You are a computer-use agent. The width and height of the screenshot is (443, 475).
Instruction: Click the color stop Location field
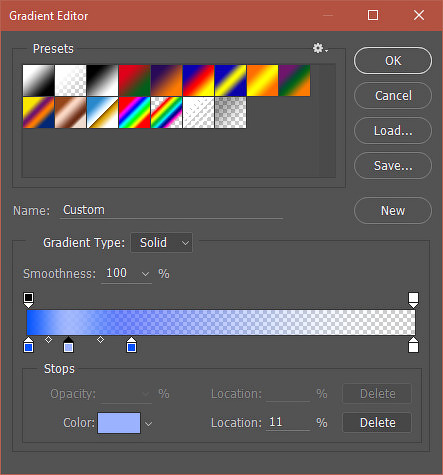[288, 423]
